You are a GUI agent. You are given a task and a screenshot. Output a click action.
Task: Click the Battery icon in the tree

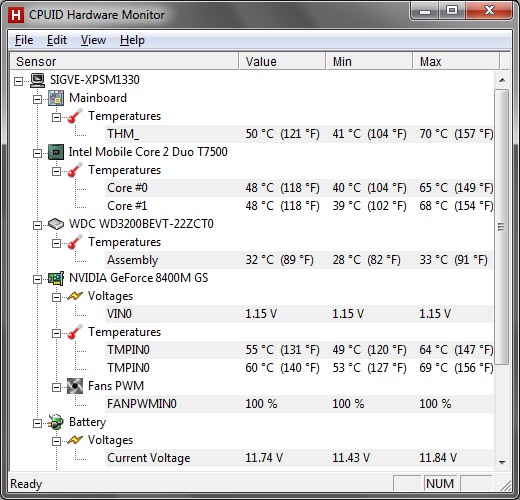pyautogui.click(x=56, y=422)
